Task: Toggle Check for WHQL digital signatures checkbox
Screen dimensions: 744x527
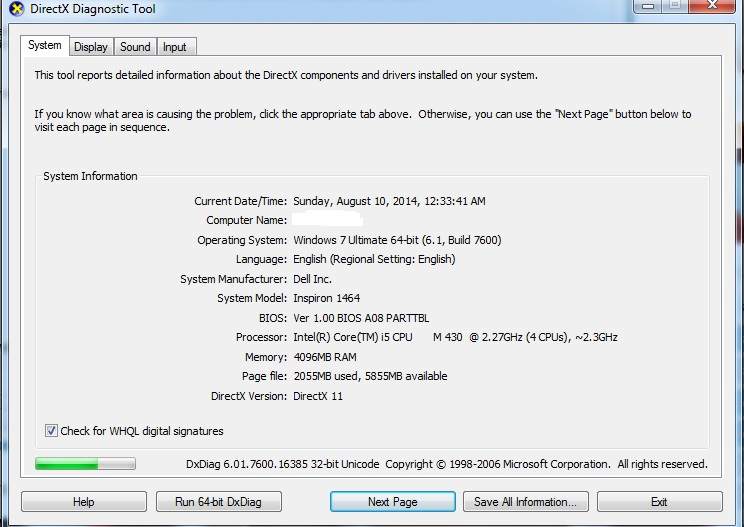Action: (x=51, y=431)
